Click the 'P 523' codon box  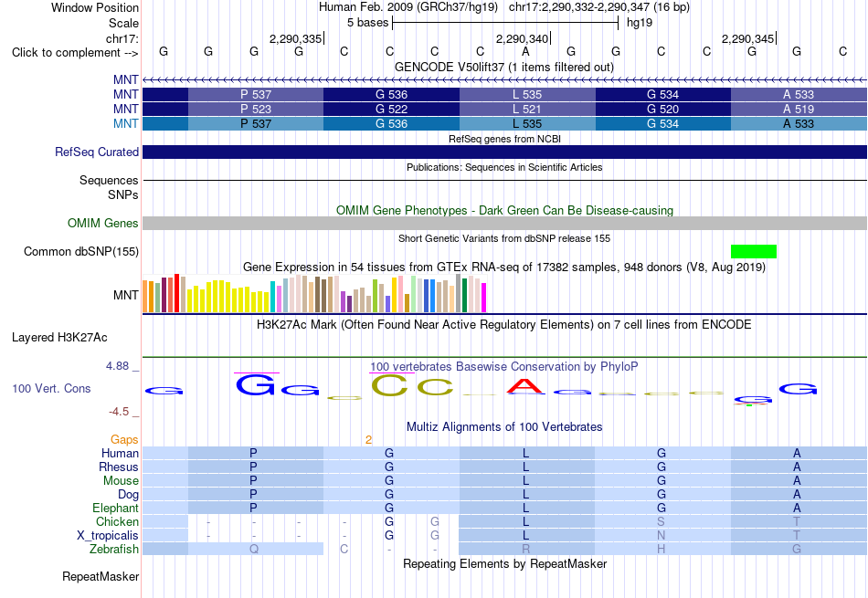256,109
